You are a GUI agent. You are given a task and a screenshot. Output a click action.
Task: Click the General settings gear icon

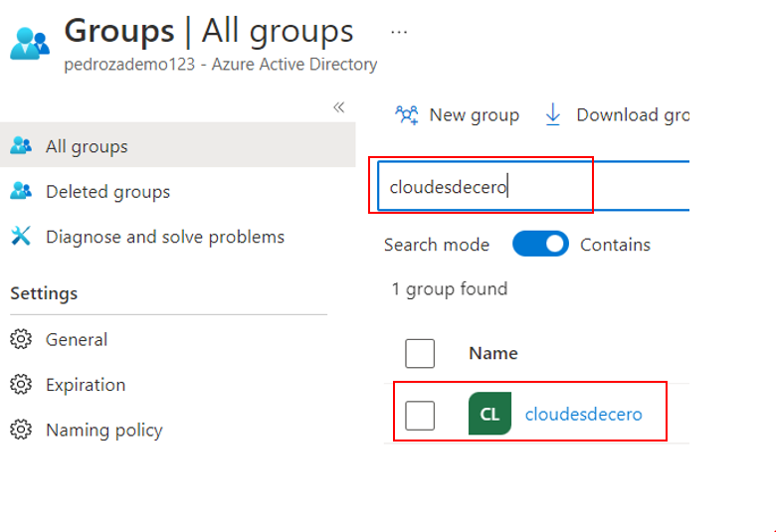21,339
